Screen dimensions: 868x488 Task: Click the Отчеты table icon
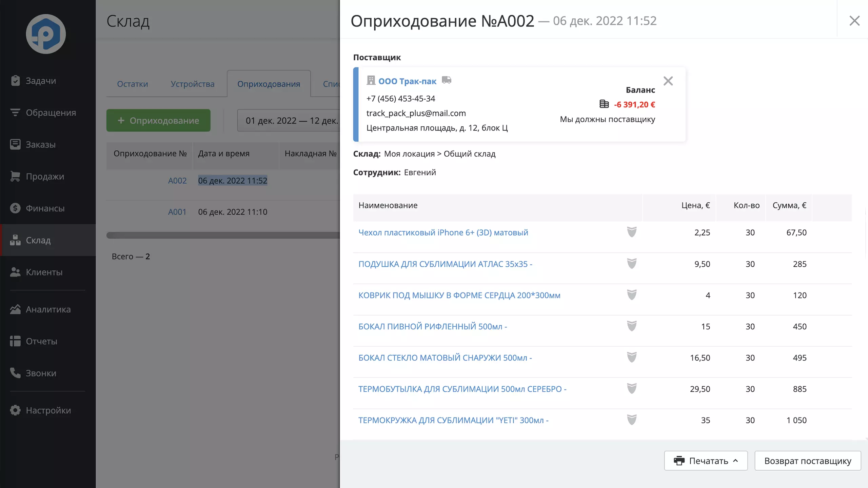(15, 341)
